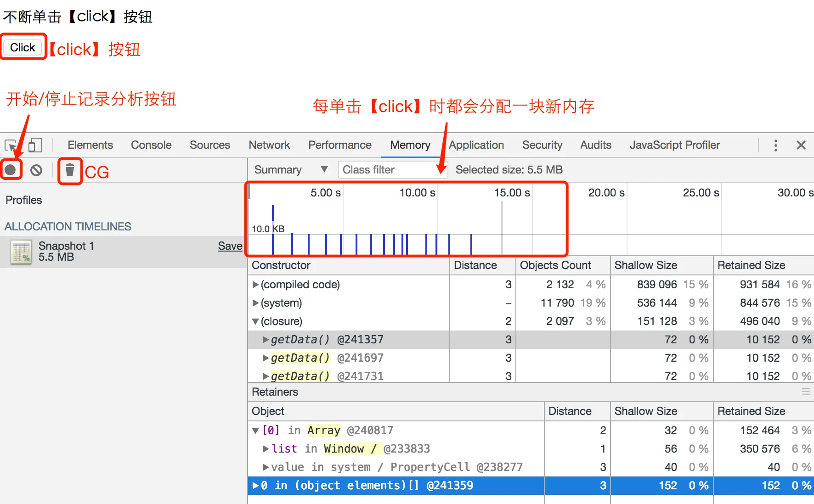Viewport: 814px width, 504px height.
Task: Sort by Objects Count column header
Action: tap(563, 265)
